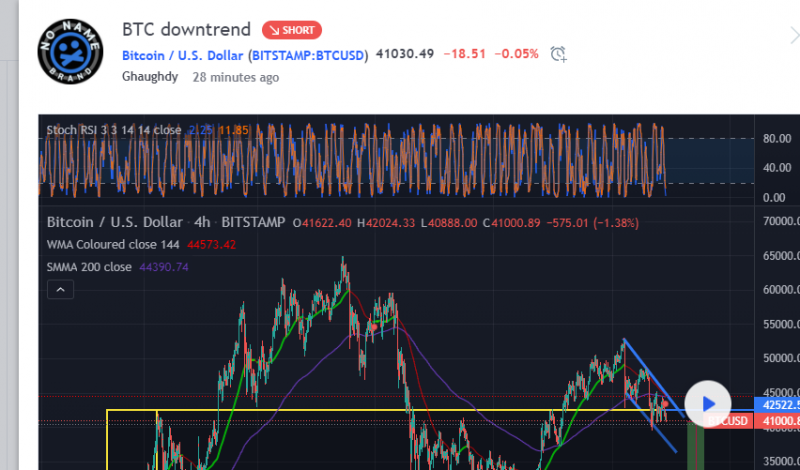Select the SMMA 200 close indicator label

[89, 267]
